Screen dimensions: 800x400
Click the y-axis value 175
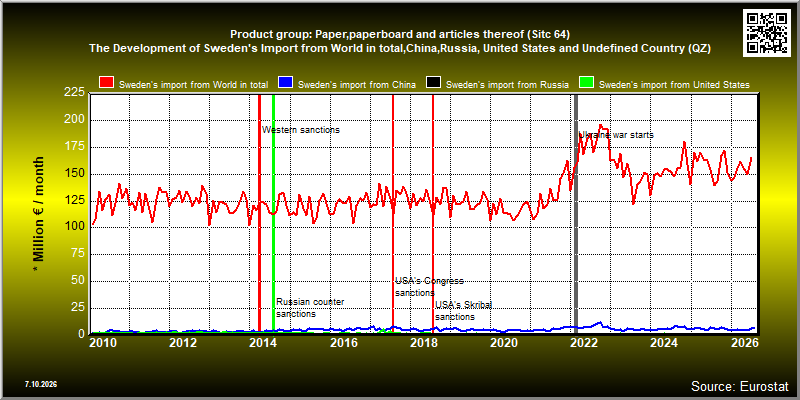76,147
